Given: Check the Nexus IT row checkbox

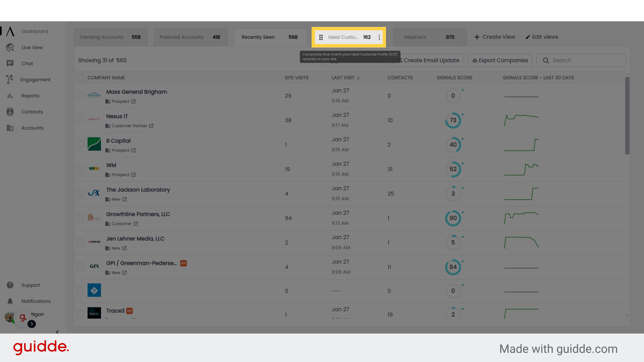Looking at the screenshot, I should pos(80,120).
